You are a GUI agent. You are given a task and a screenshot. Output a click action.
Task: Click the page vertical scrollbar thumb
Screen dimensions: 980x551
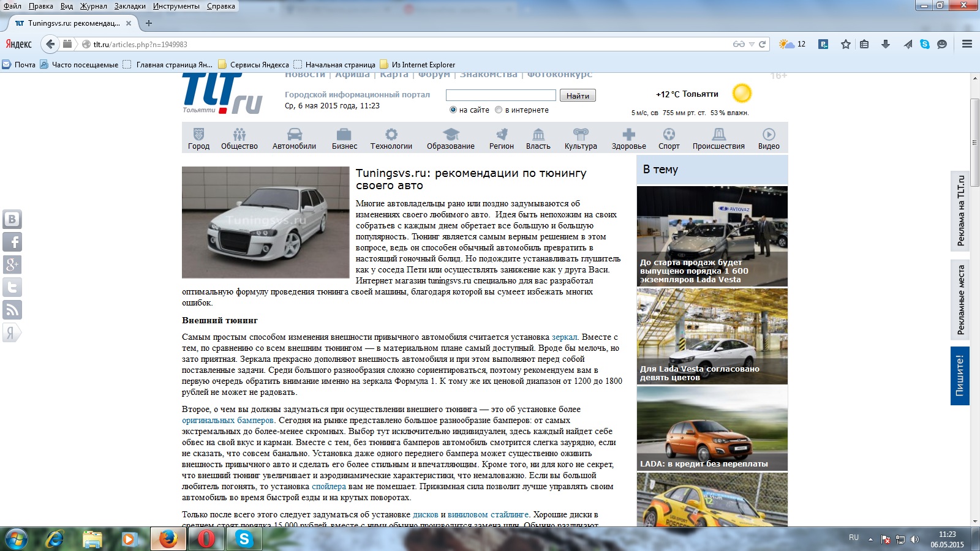tap(974, 143)
